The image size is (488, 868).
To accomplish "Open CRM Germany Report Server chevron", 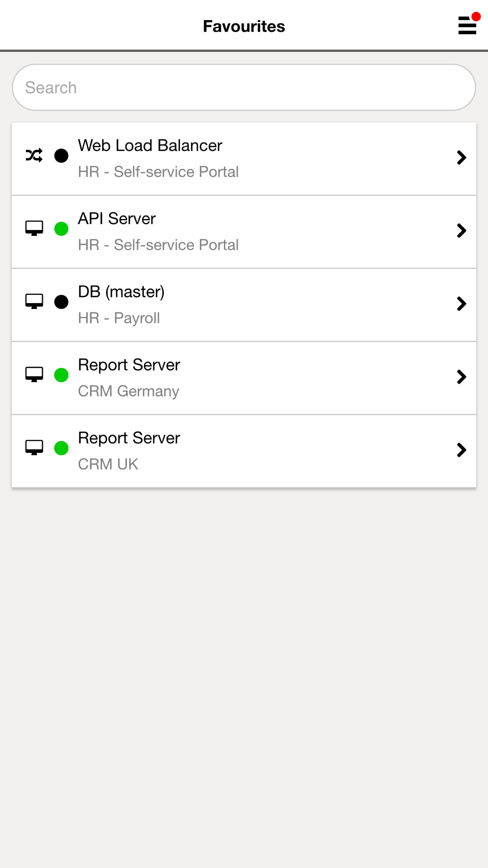I will coord(462,377).
